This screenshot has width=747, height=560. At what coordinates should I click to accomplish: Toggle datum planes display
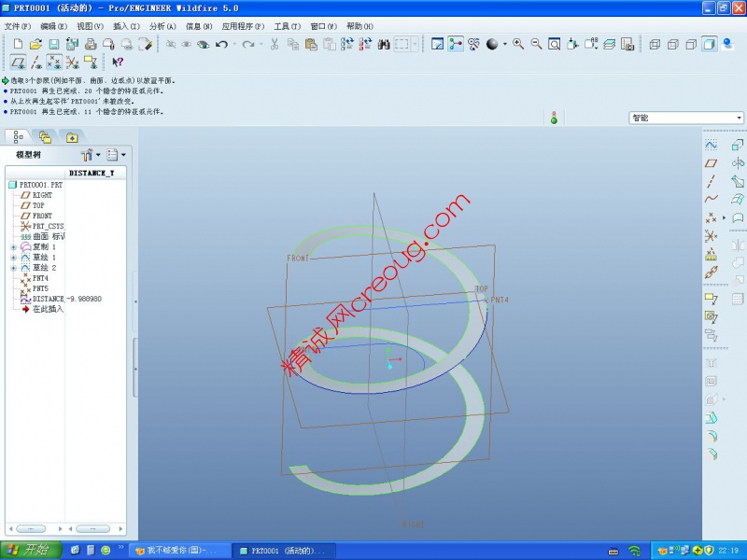pyautogui.click(x=18, y=62)
